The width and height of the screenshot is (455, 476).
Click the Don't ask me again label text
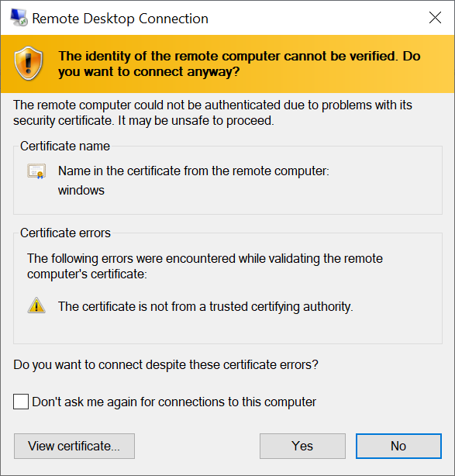pos(174,402)
